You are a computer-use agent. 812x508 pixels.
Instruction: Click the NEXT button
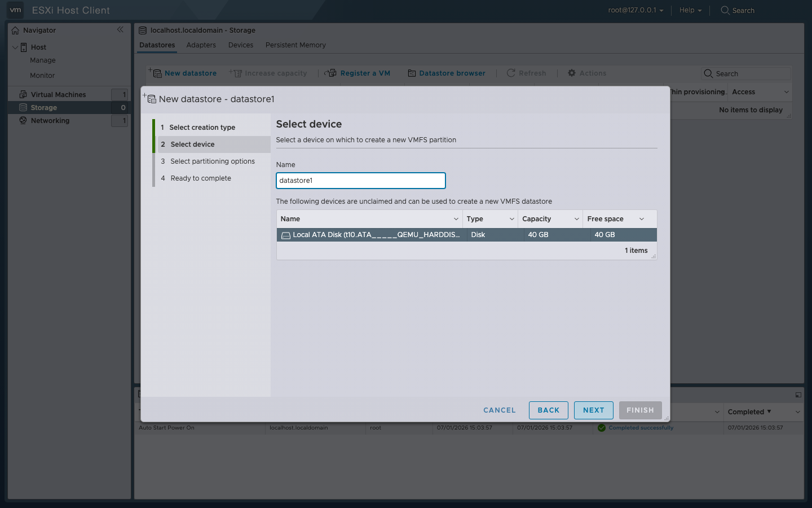point(594,410)
